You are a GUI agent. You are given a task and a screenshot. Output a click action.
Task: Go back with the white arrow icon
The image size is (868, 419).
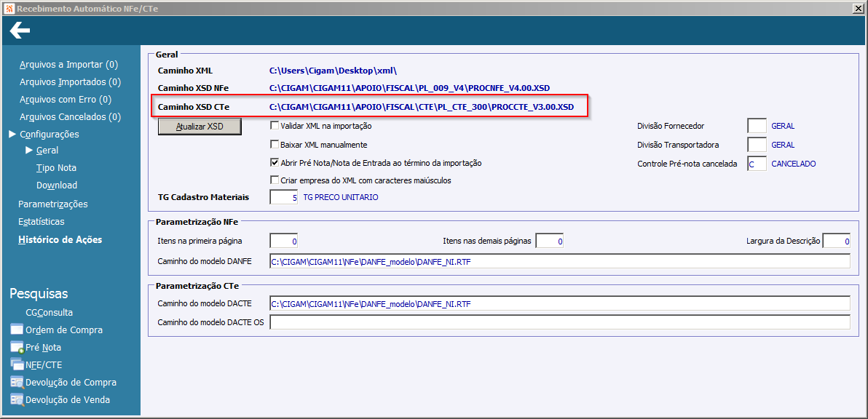20,31
